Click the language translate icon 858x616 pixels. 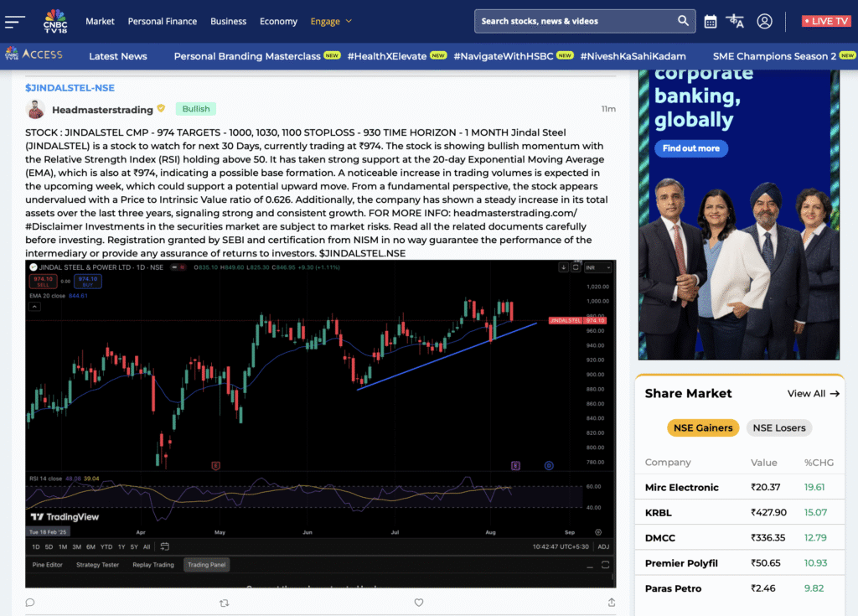(736, 21)
